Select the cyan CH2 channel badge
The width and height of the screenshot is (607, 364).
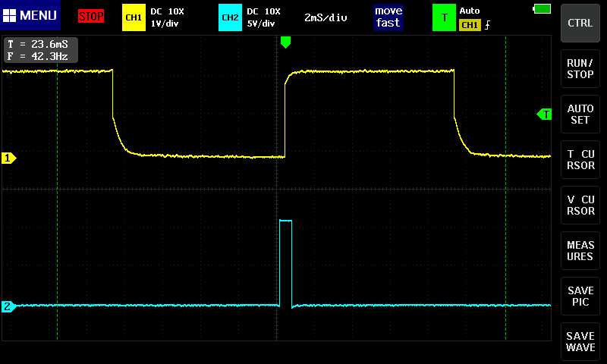[230, 17]
